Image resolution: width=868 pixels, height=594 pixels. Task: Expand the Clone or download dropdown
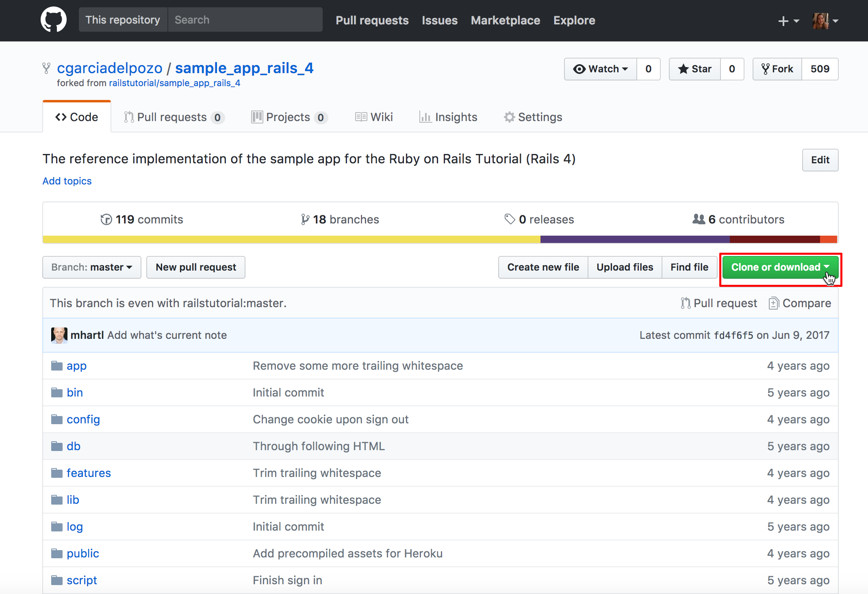780,267
